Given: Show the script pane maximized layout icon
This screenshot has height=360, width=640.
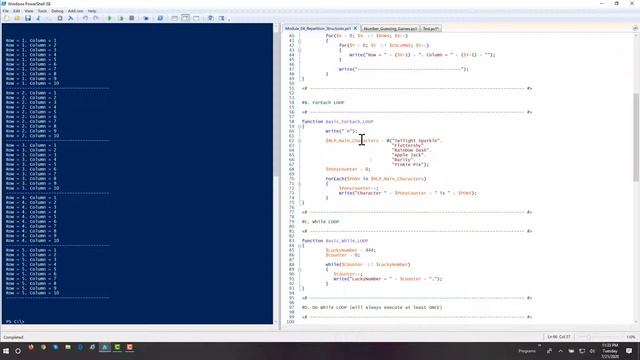Looking at the screenshot, I should click(196, 18).
